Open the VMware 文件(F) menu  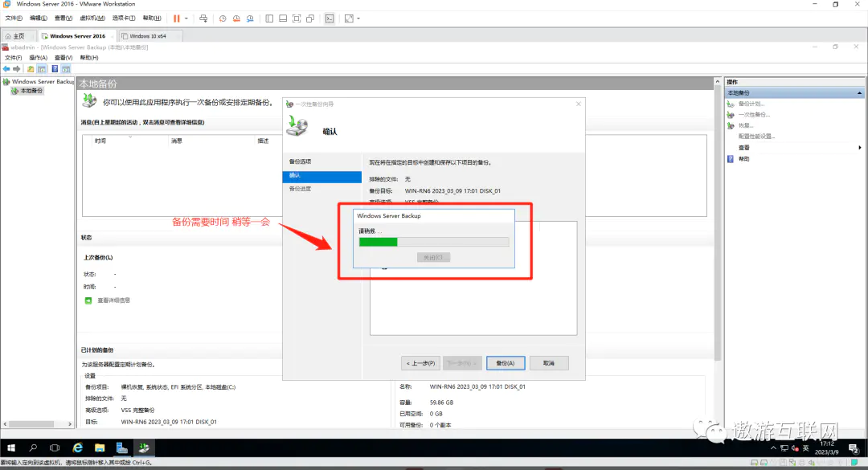[x=14, y=18]
